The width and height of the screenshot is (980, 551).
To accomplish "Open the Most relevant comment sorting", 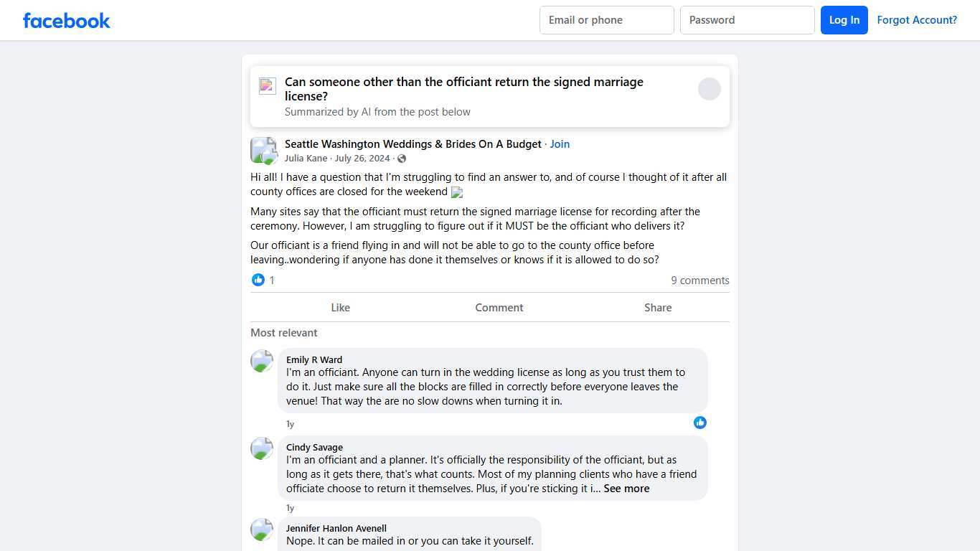I will click(284, 333).
